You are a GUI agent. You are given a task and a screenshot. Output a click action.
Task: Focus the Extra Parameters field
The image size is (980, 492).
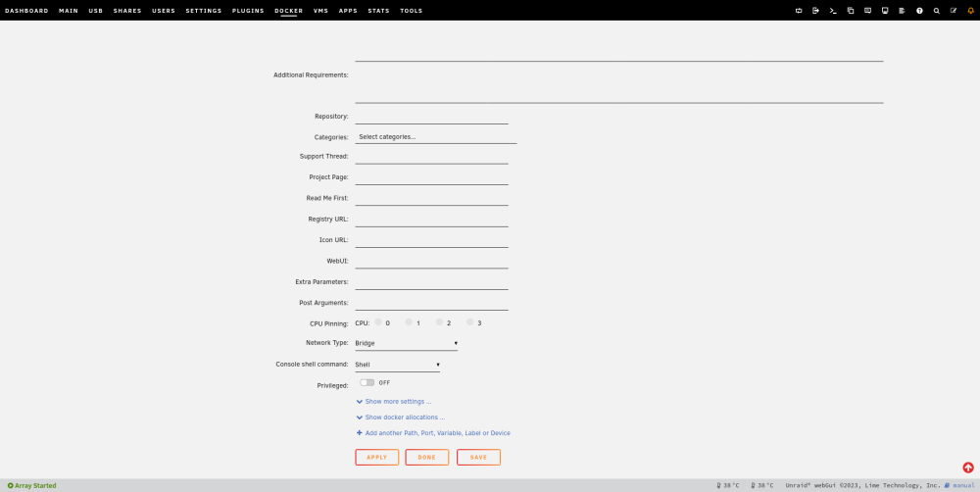[x=431, y=282]
